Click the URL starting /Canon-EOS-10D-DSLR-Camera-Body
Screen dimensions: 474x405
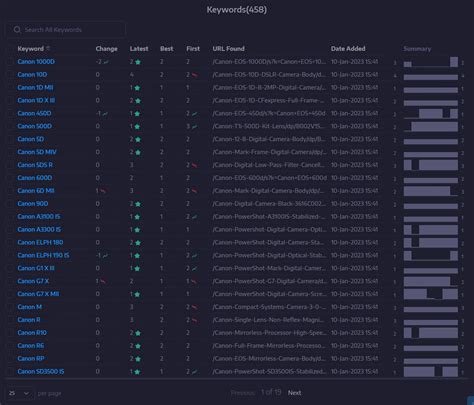point(269,75)
